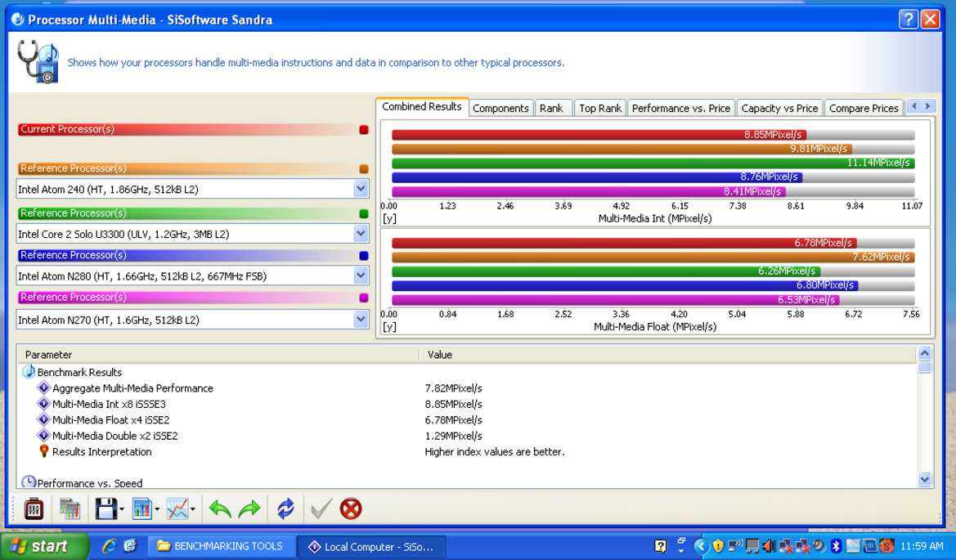Click the Parameter column header

218,355
